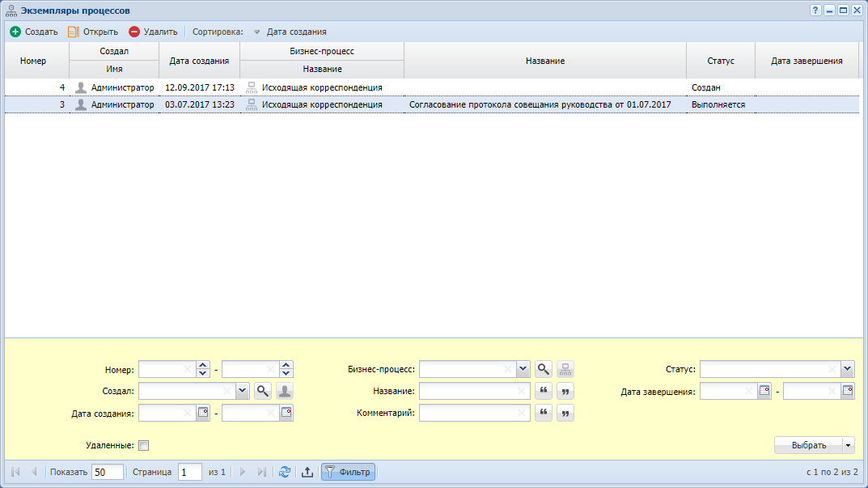Toggle the Удаленные checkbox
868x488 pixels.
(x=144, y=445)
